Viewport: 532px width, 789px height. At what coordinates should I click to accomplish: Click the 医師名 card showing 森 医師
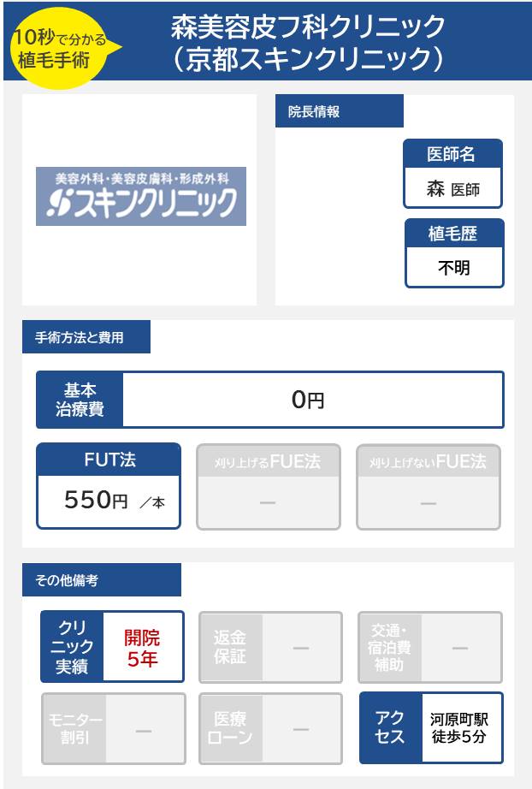point(452,174)
